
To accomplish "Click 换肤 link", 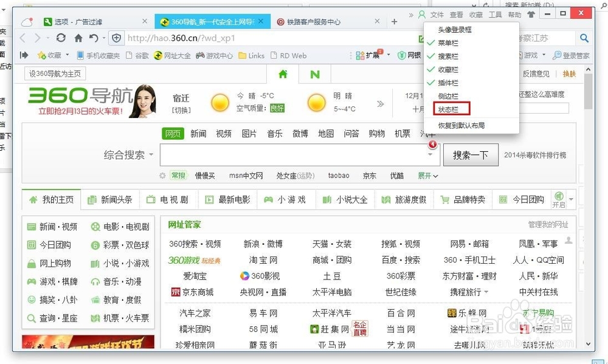I will coord(569,74).
